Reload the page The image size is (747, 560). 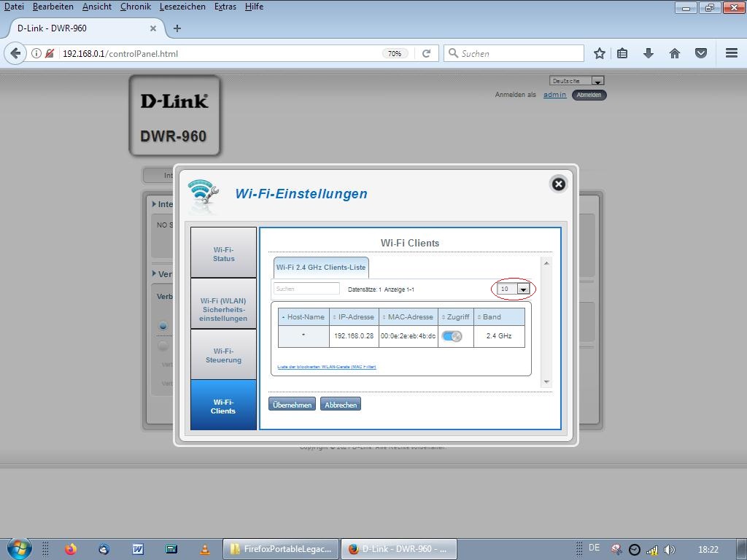click(426, 53)
